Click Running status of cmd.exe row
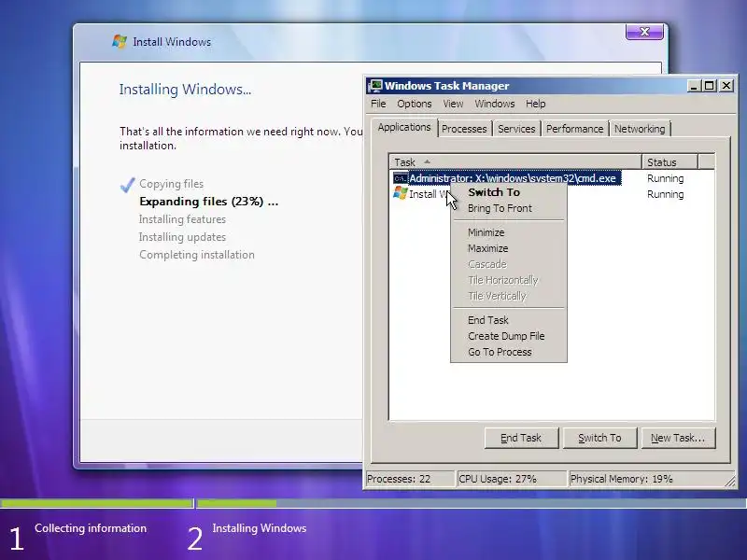 (x=665, y=178)
